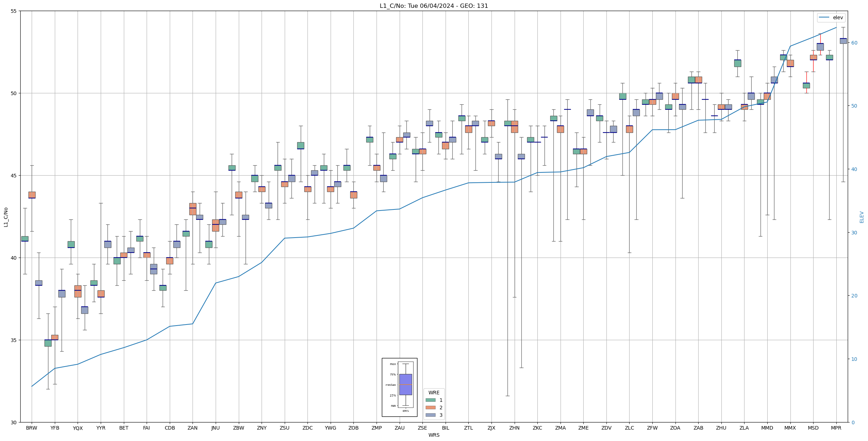Click the 'ZBW' x-axis label
The width and height of the screenshot is (868, 441).
click(238, 428)
